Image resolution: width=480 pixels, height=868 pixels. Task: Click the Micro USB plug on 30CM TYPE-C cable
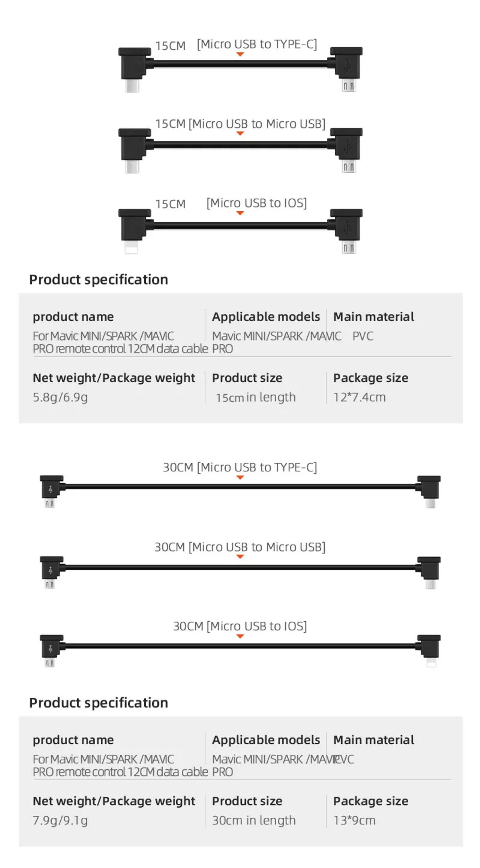tap(50, 503)
